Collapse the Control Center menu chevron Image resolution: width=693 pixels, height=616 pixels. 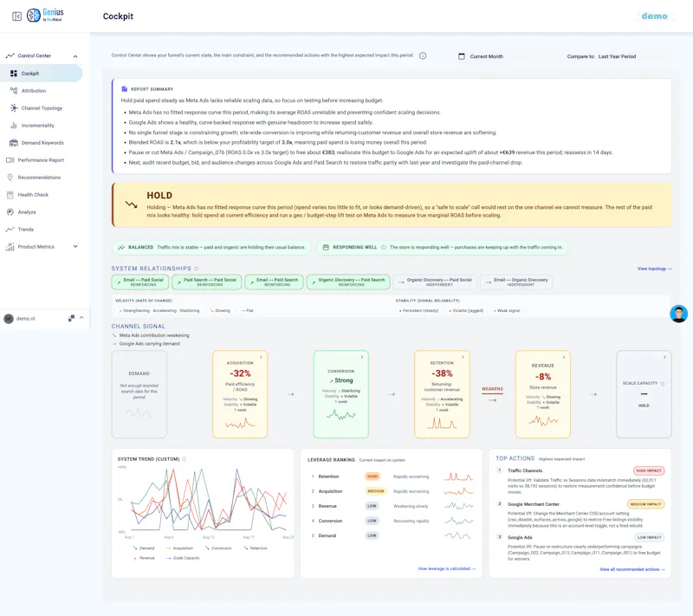click(x=75, y=56)
